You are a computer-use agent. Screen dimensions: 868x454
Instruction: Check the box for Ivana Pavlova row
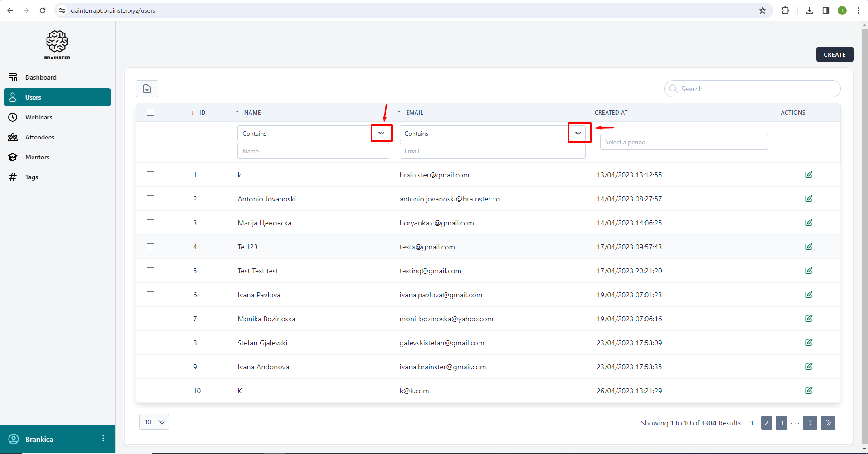[x=151, y=295]
